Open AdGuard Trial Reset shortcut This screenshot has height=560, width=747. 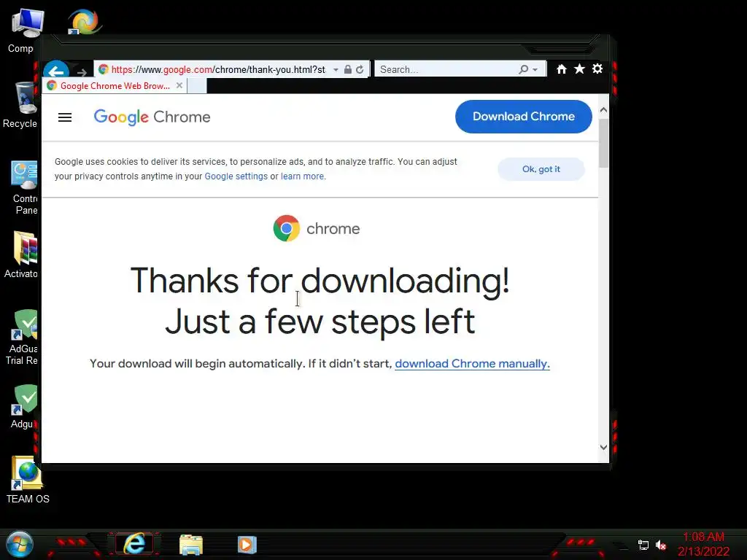pos(23,337)
